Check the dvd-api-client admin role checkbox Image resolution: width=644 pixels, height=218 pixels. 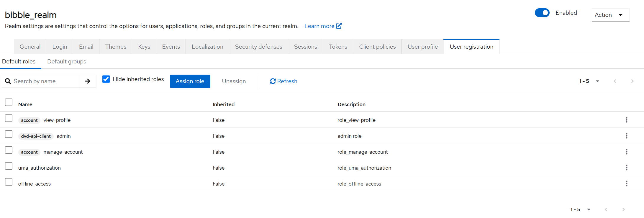pos(9,134)
